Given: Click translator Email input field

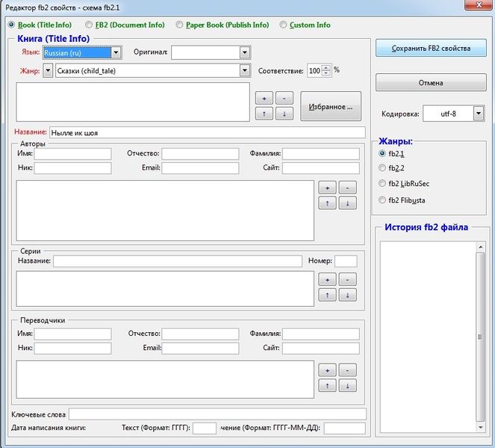Looking at the screenshot, I should click(200, 348).
